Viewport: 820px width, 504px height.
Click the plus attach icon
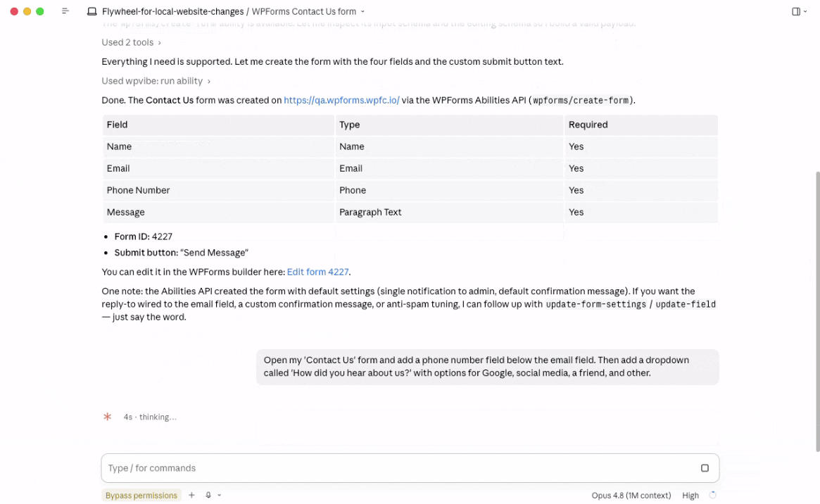191,495
